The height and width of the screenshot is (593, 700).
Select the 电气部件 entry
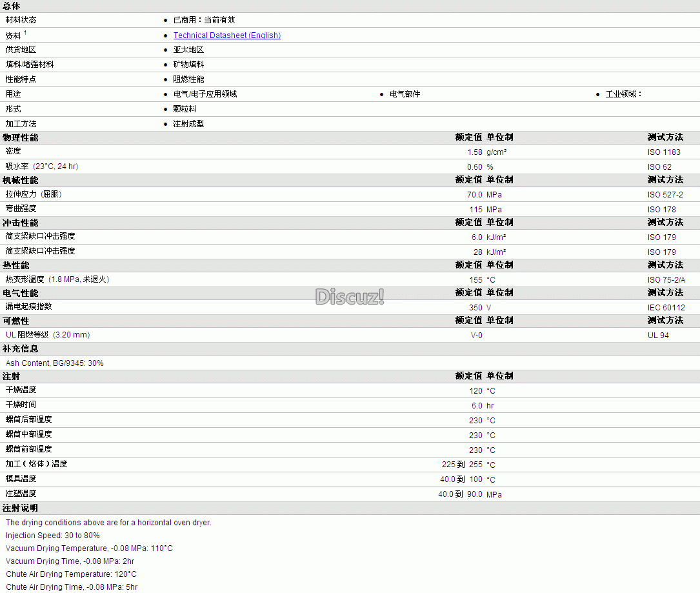click(x=405, y=94)
